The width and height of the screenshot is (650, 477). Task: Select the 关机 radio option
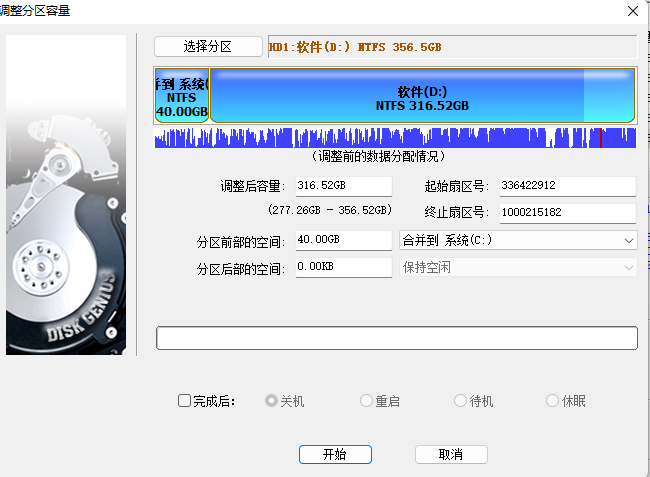tap(271, 401)
